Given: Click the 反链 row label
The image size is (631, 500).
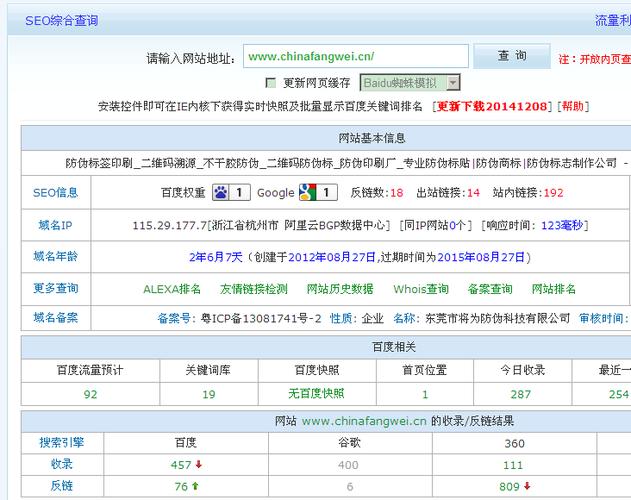Looking at the screenshot, I should pos(62,486).
